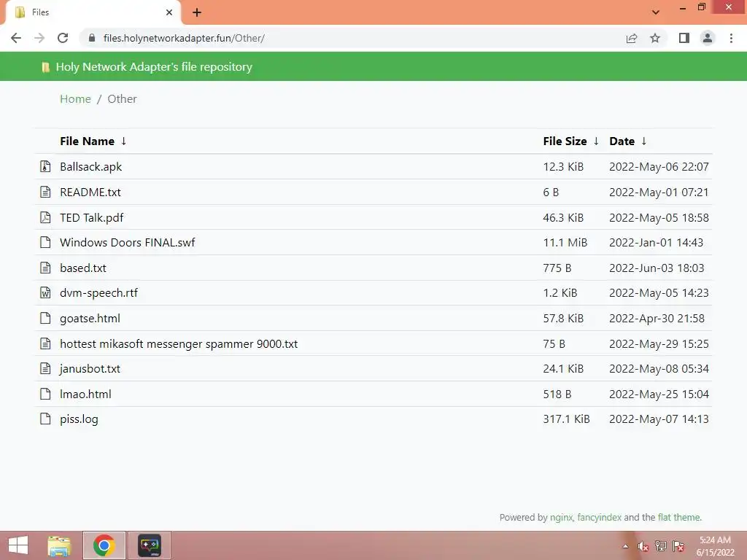The height and width of the screenshot is (560, 747).
Task: Open Chrome's three-dot menu
Action: pos(731,38)
